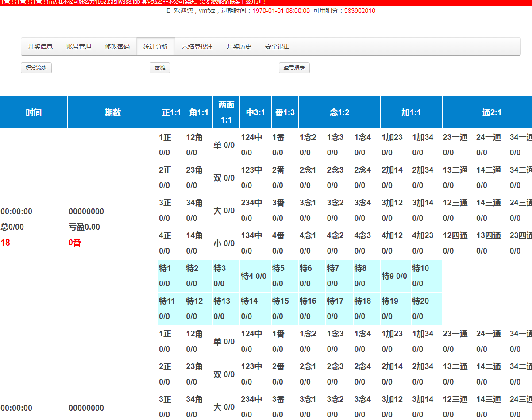Open the 盈亏报表 report button
Screen dimensions: 532x420
pos(294,68)
